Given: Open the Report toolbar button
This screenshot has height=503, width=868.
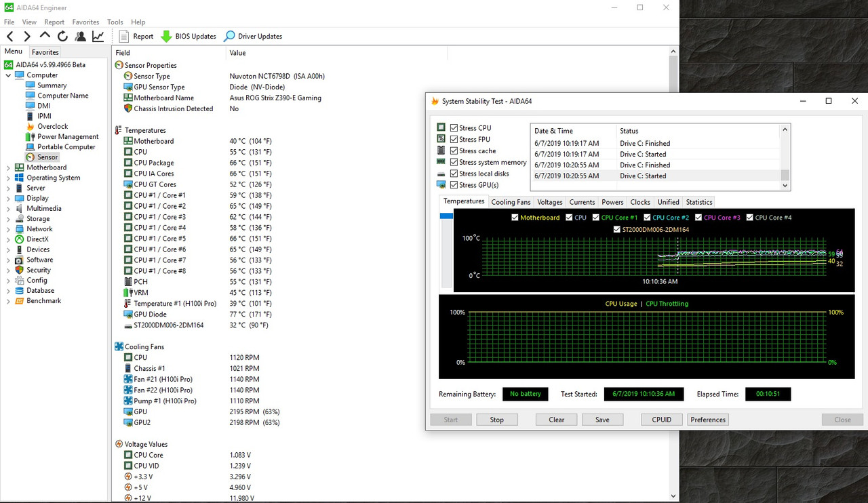Looking at the screenshot, I should [x=136, y=37].
